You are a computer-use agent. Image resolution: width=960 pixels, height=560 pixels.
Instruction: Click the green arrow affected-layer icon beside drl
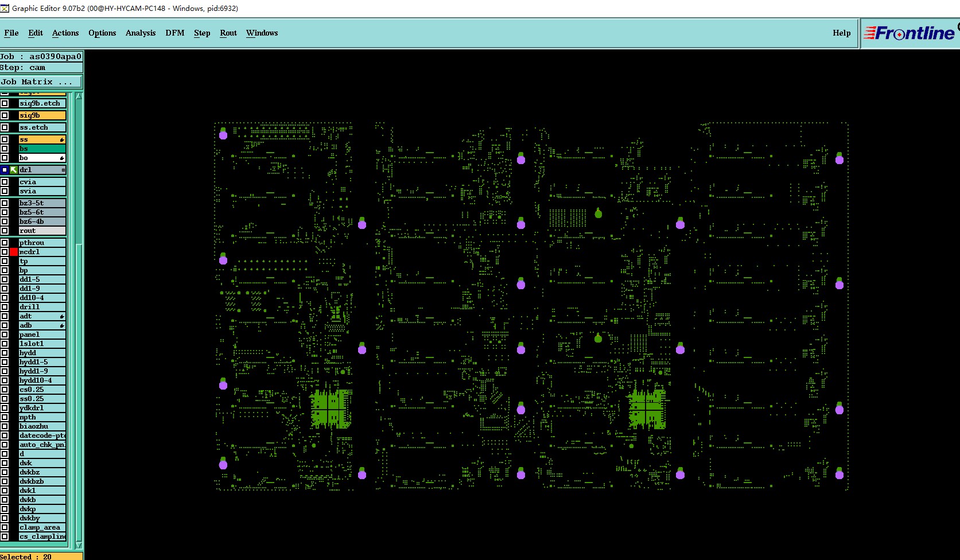14,170
